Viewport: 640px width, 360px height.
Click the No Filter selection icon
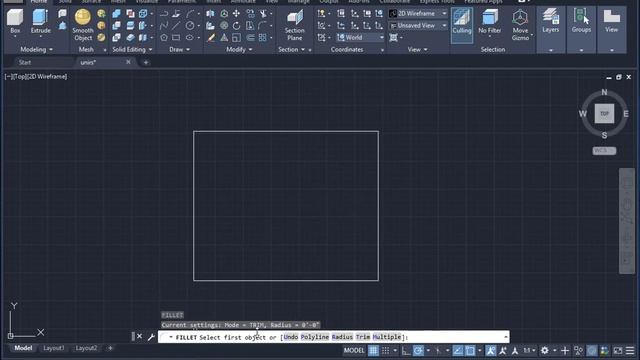pyautogui.click(x=489, y=22)
